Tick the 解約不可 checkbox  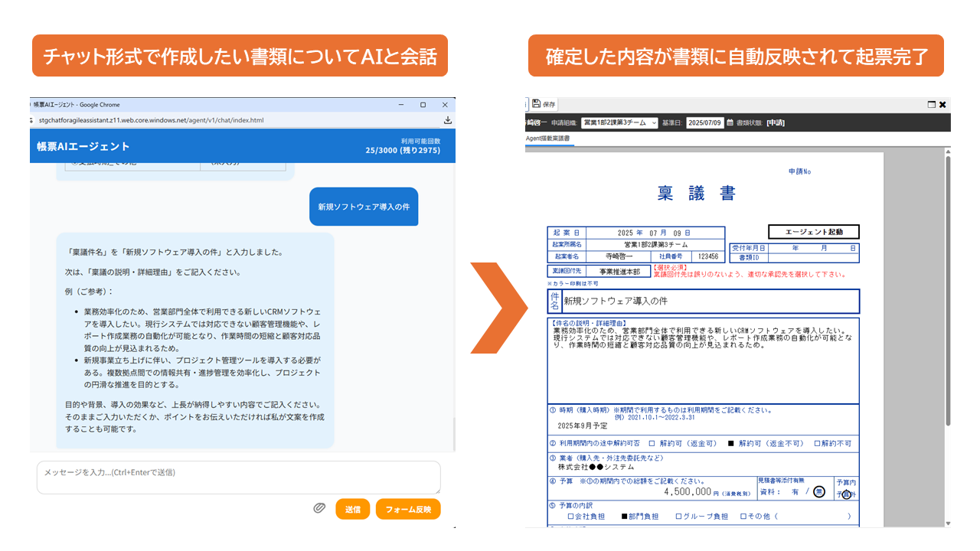(817, 443)
